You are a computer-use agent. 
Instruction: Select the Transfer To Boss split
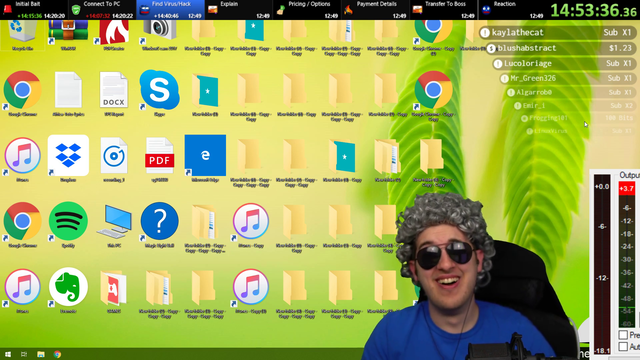pos(443,10)
